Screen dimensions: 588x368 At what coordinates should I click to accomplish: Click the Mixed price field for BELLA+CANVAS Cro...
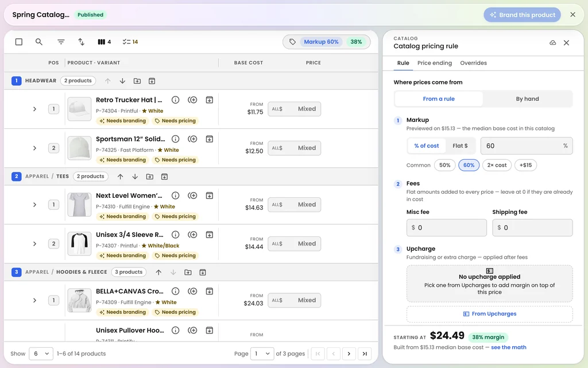point(295,300)
